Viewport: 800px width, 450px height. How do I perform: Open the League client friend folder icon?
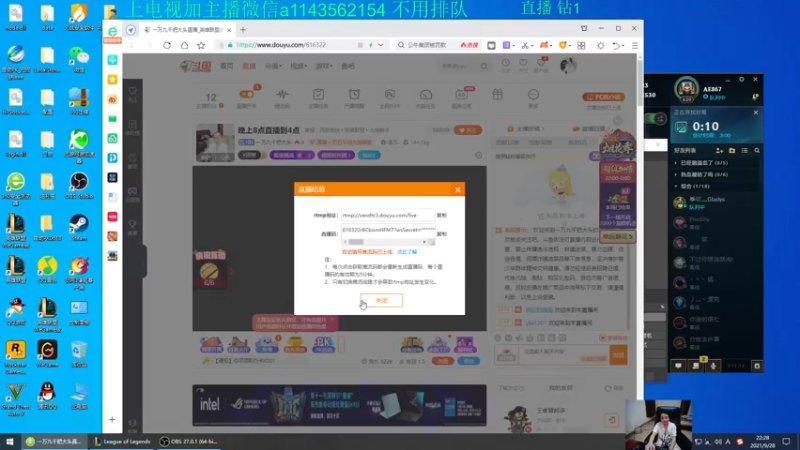point(732,151)
